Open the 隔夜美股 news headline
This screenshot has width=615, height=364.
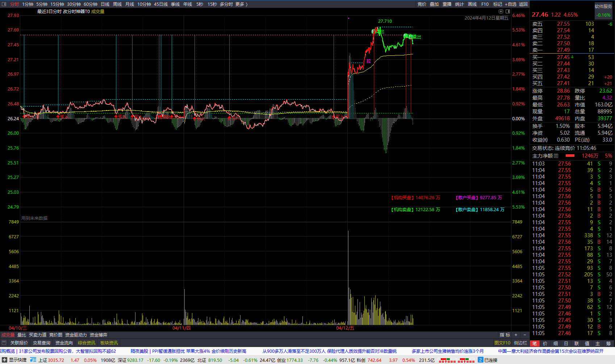click(x=139, y=351)
